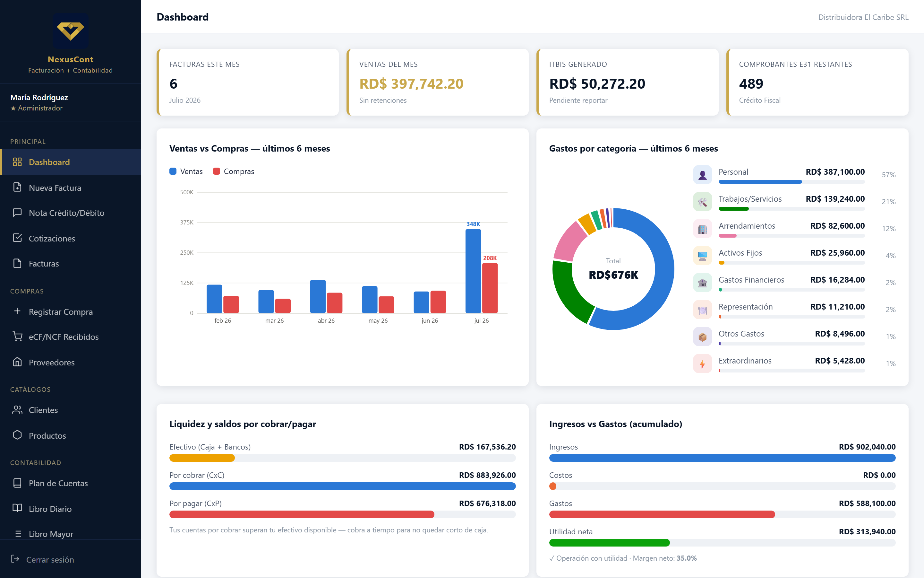
Task: Click the administrator star icon under María Rodríguez
Action: [13, 108]
